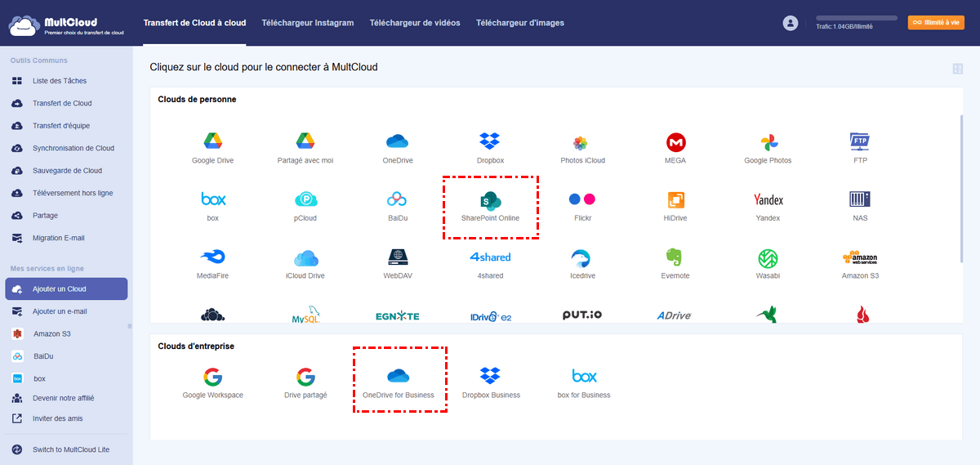
Task: Open the user account avatar menu
Action: (x=790, y=23)
